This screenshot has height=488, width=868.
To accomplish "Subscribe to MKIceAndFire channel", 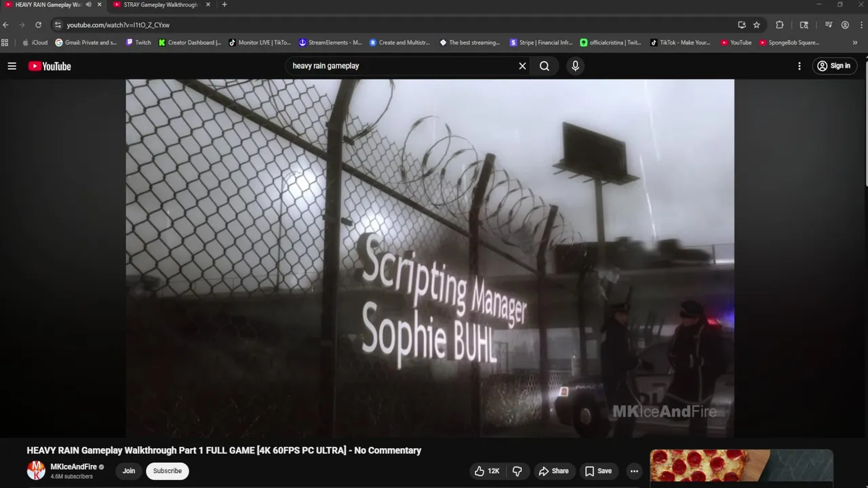I will [167, 471].
